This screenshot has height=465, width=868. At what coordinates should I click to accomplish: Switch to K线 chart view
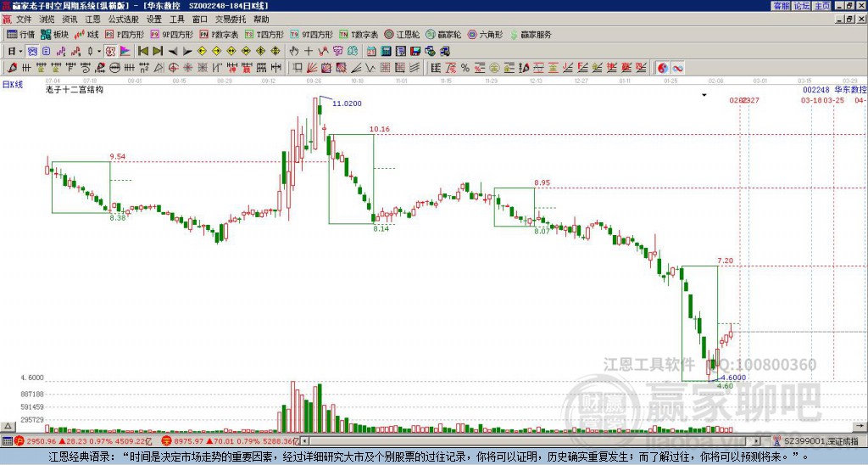click(87, 34)
